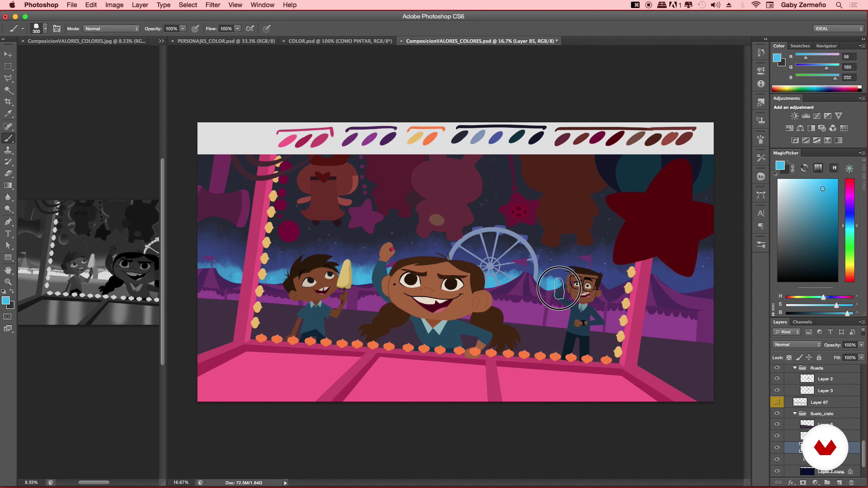Switch to the Channels tab
Image resolution: width=868 pixels, height=488 pixels.
[x=802, y=322]
